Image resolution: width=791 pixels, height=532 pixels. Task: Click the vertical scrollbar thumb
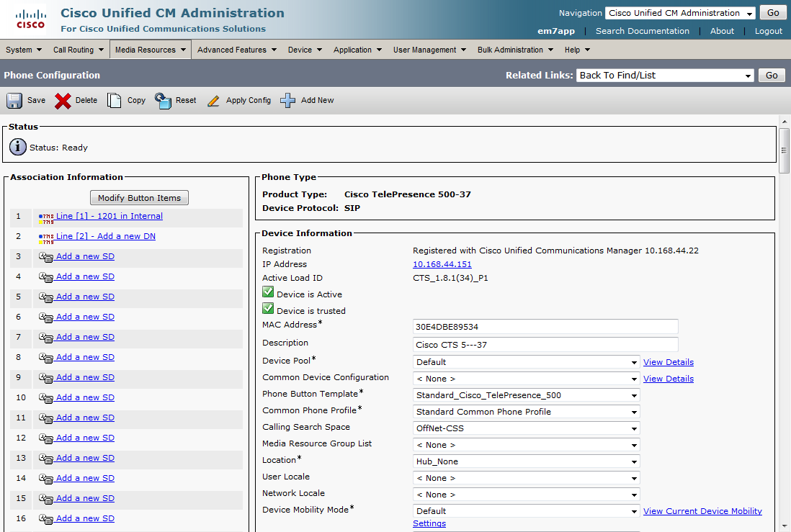point(783,150)
